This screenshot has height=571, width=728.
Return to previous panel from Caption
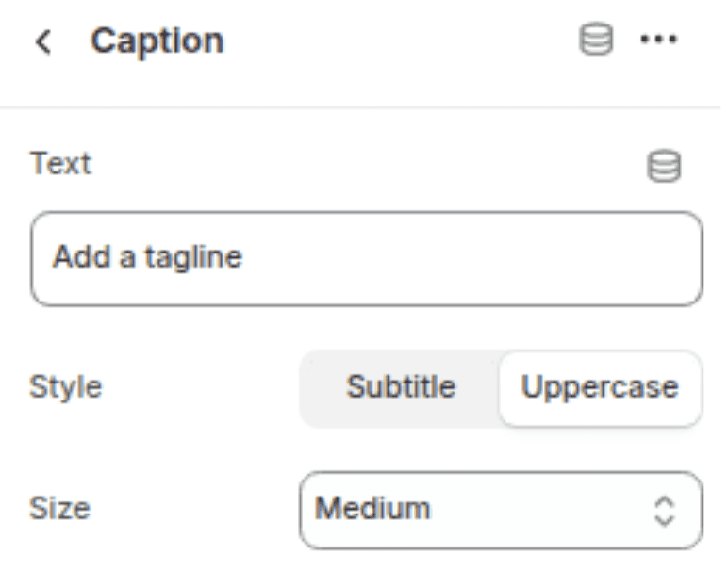43,41
